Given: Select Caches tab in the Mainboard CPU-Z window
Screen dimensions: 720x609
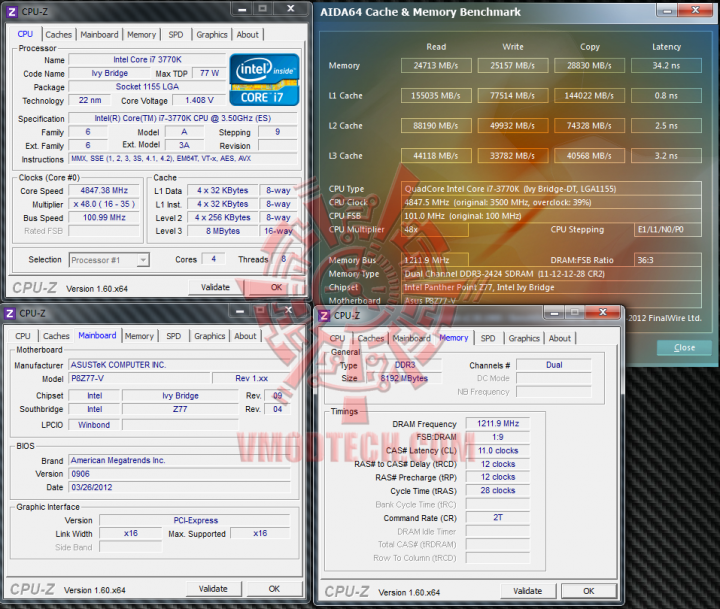Looking at the screenshot, I should tap(56, 336).
